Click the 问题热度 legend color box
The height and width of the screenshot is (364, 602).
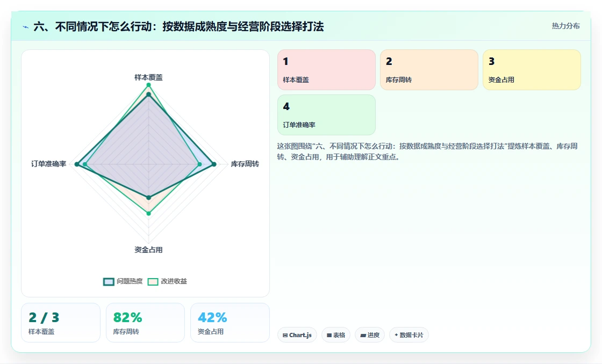click(x=109, y=281)
